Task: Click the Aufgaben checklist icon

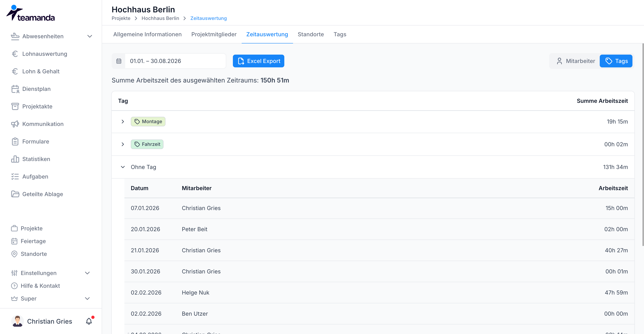Action: click(15, 177)
